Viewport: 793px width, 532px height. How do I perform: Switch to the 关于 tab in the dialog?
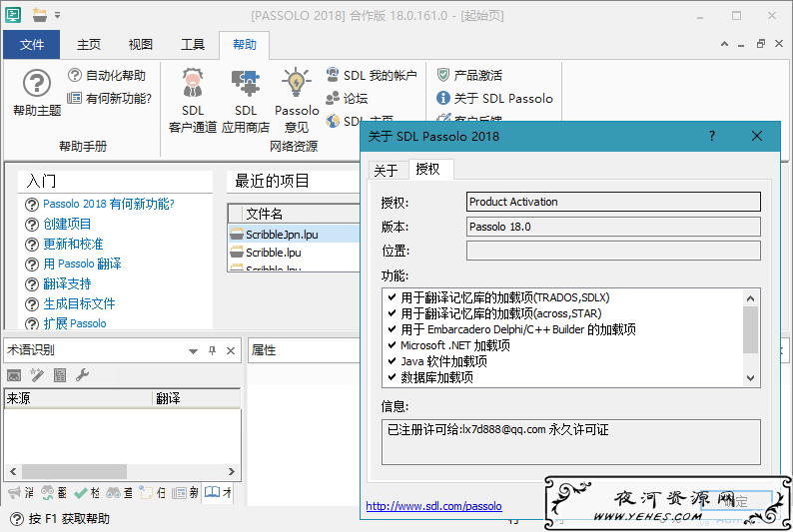pyautogui.click(x=386, y=171)
